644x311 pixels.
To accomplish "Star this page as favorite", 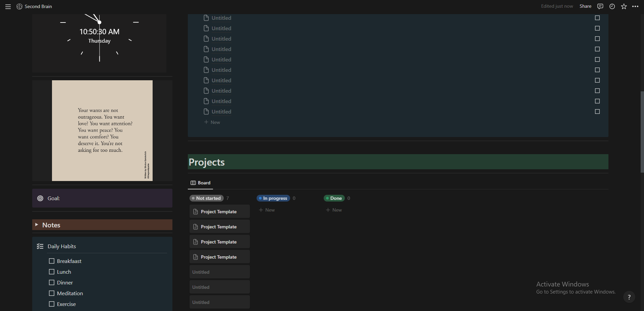I will tap(624, 6).
